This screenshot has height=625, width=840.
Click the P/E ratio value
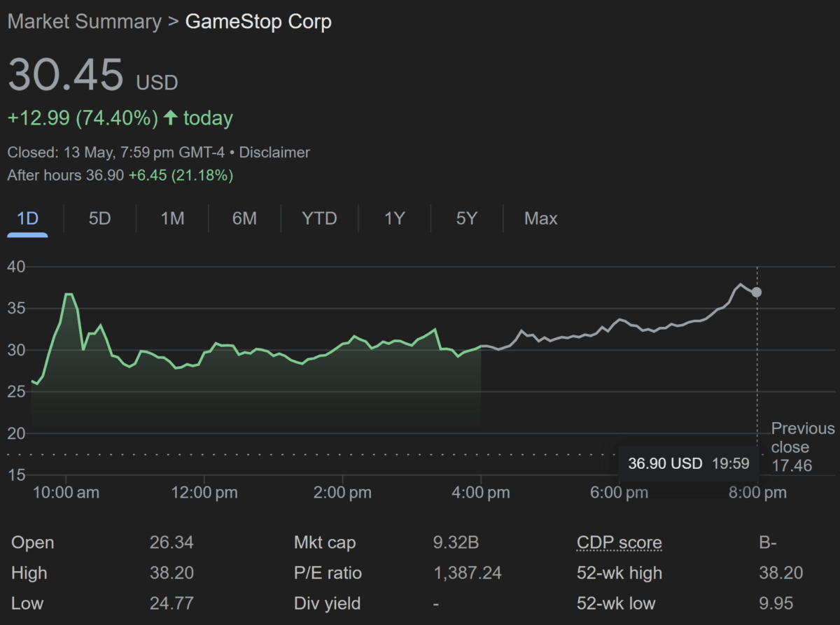[x=468, y=573]
